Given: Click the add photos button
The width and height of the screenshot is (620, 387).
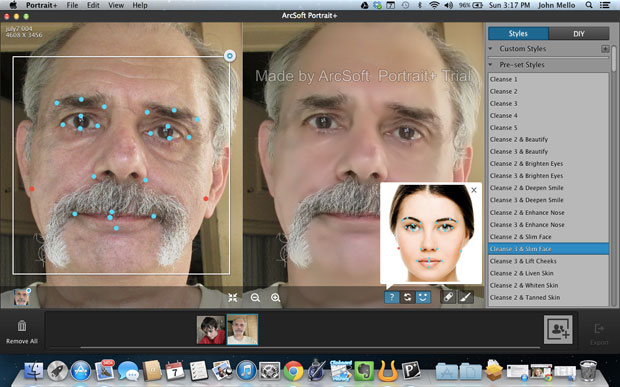Looking at the screenshot, I should (558, 329).
